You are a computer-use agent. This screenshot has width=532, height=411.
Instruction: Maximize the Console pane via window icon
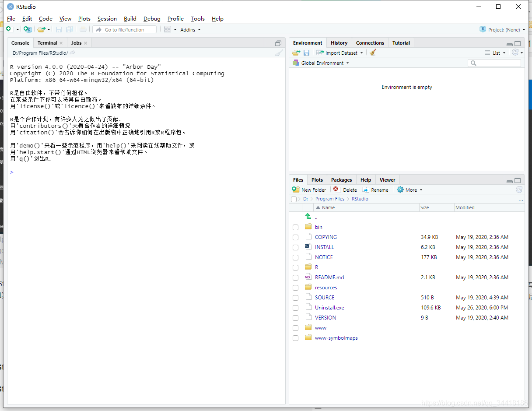click(x=278, y=43)
